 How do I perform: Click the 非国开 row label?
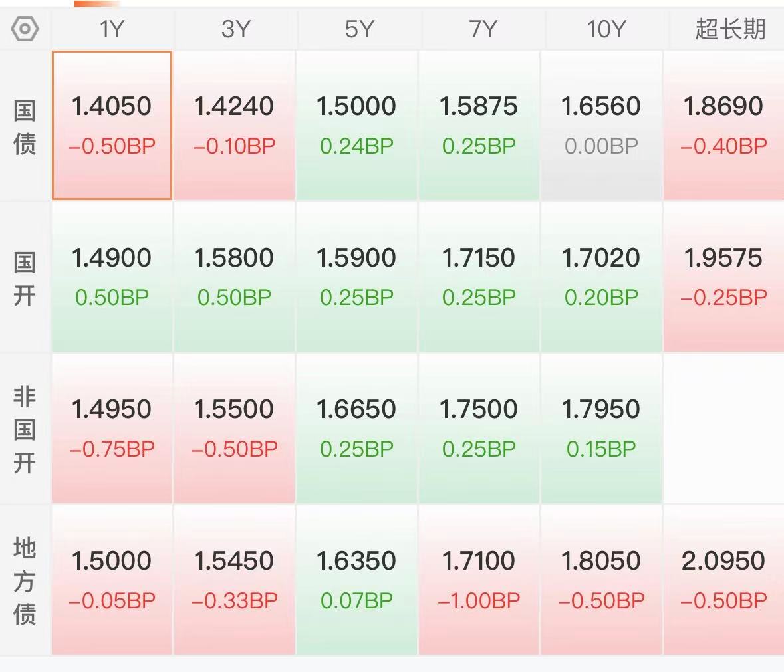tap(25, 429)
